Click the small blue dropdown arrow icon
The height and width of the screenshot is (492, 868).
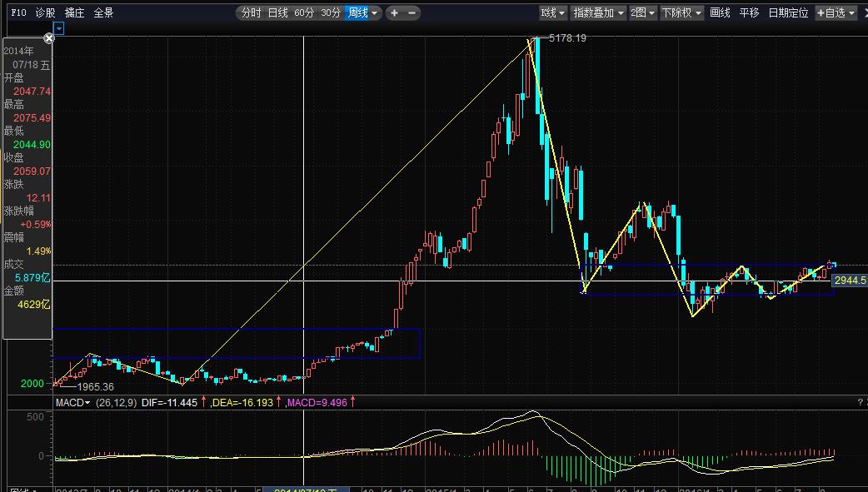[58, 28]
